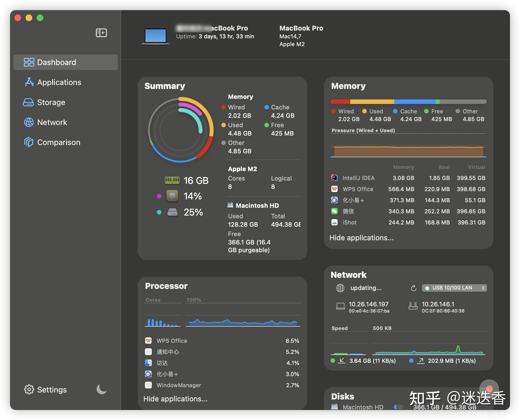The image size is (520, 420).
Task: Open the Comparison view in sidebar
Action: [x=59, y=142]
